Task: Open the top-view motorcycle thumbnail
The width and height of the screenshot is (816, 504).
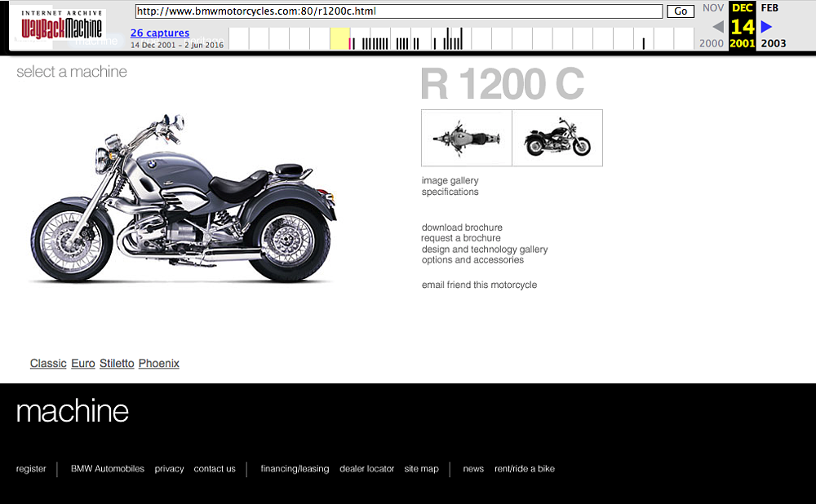Action: pyautogui.click(x=467, y=138)
